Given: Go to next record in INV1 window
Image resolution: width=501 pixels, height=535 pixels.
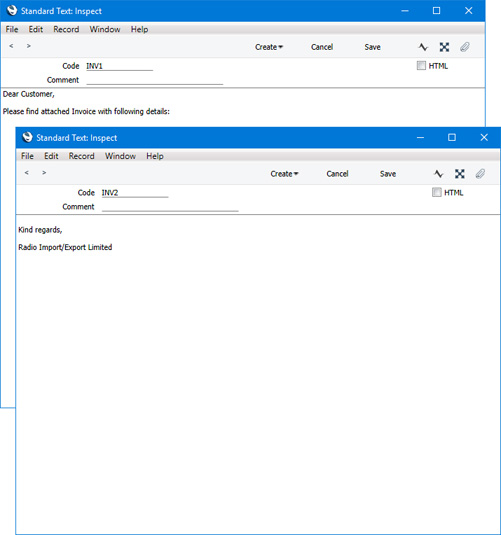Looking at the screenshot, I should click(x=29, y=46).
